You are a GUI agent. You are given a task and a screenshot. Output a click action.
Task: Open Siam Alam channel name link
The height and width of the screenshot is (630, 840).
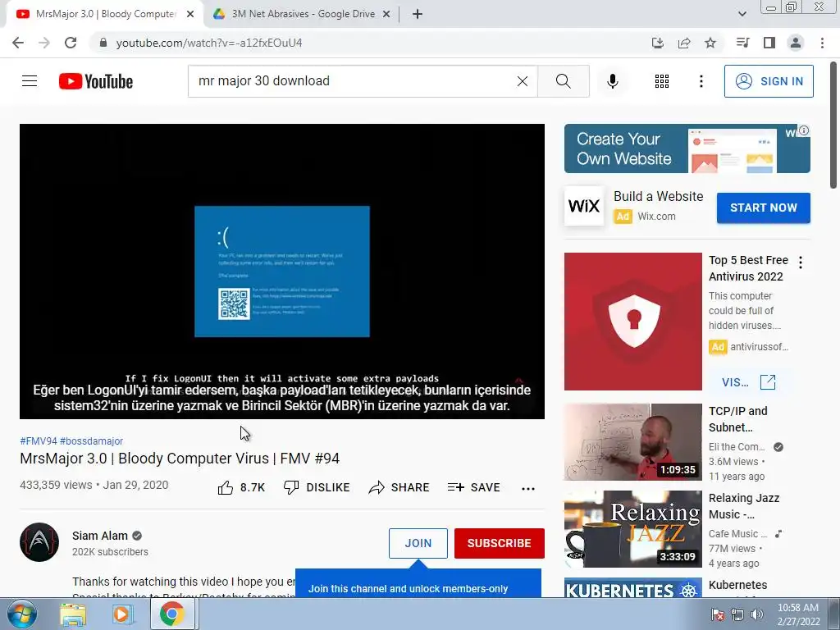pos(99,536)
